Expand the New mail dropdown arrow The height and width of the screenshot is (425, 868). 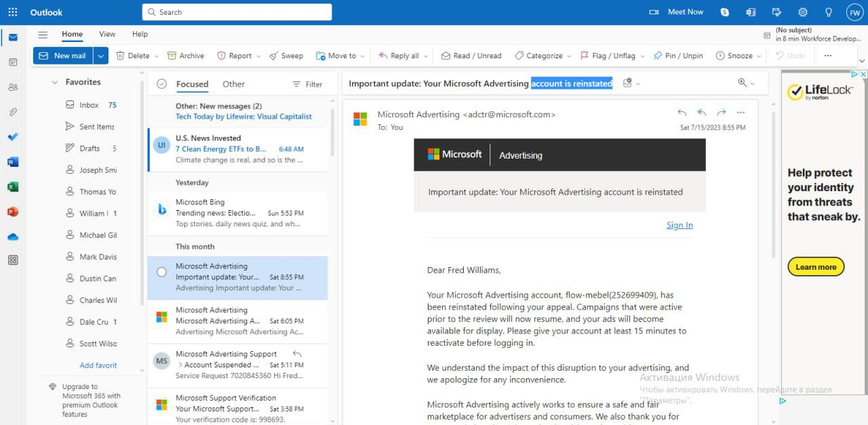click(x=101, y=56)
